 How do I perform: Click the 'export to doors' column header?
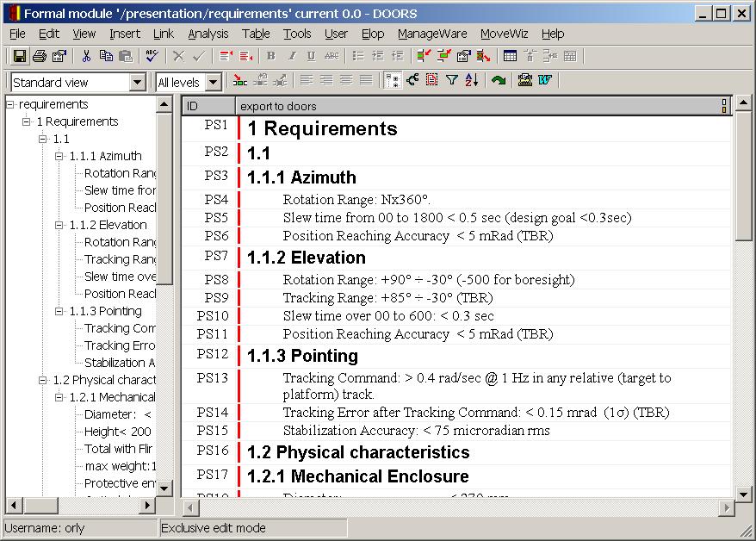[484, 106]
